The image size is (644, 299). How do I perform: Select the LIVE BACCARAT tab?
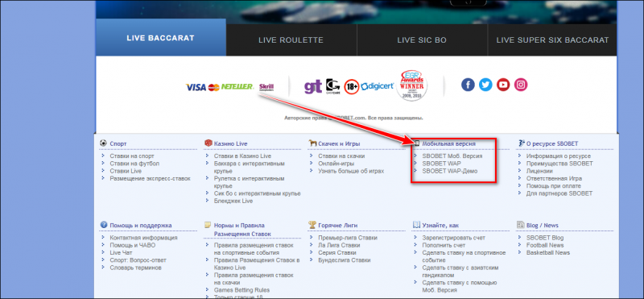160,38
